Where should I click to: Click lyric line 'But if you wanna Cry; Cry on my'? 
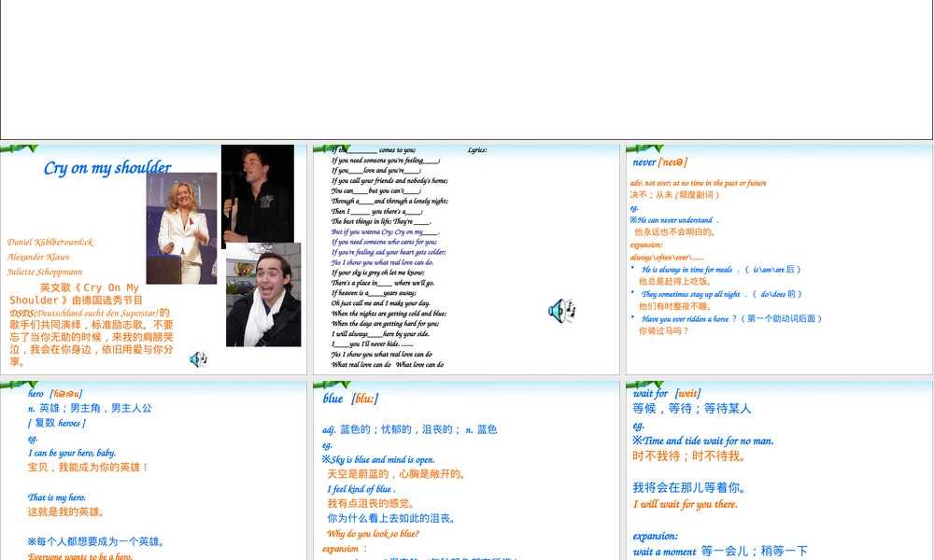[386, 231]
